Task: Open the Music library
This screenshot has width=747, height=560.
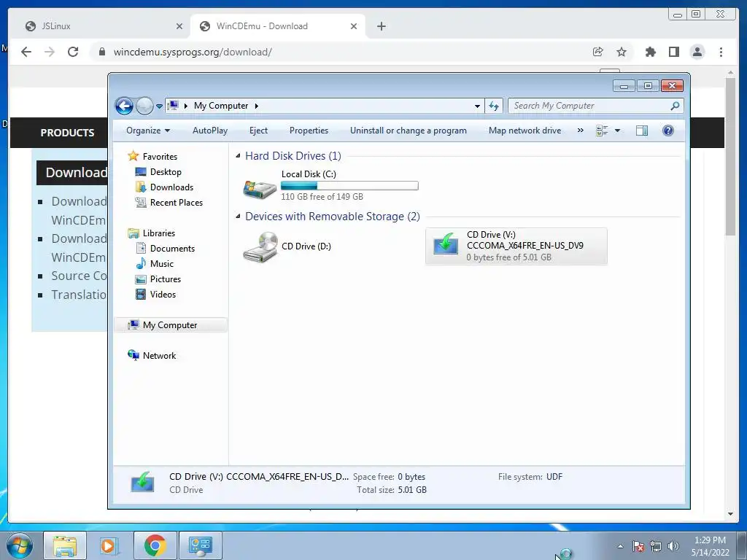Action: (x=161, y=263)
